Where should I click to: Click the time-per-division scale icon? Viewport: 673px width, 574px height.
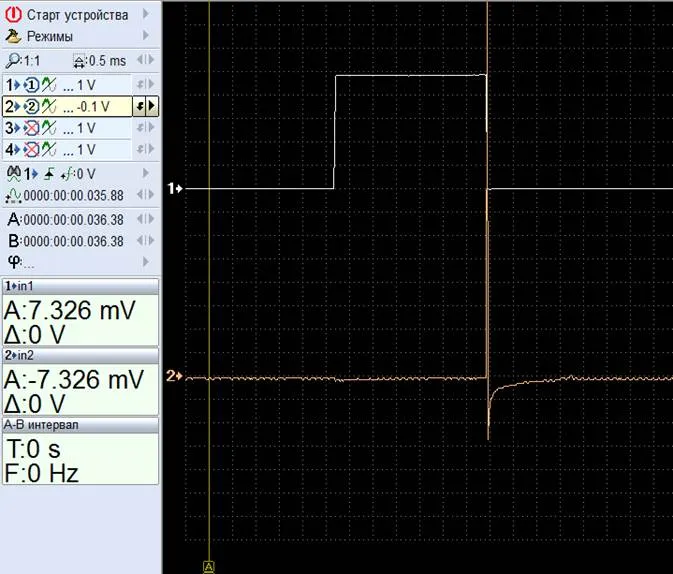(x=79, y=62)
